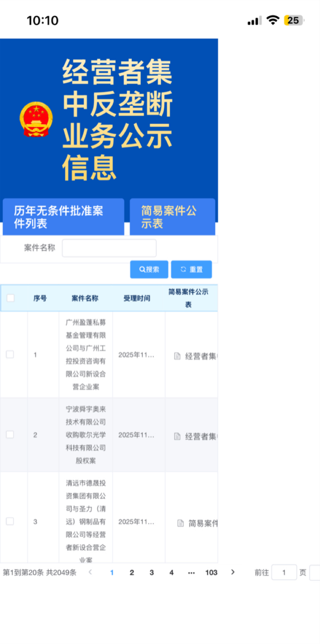Image resolution: width=320 pixels, height=644 pixels.
Task: Jump to page 2 in pagination
Action: click(x=132, y=572)
